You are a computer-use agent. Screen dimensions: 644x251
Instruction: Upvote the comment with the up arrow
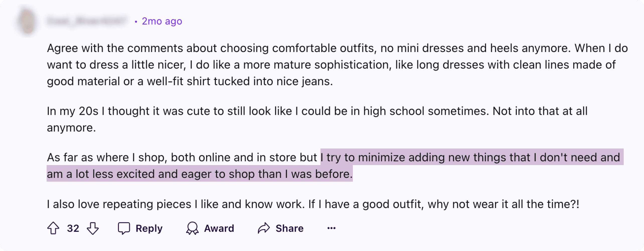[53, 228]
